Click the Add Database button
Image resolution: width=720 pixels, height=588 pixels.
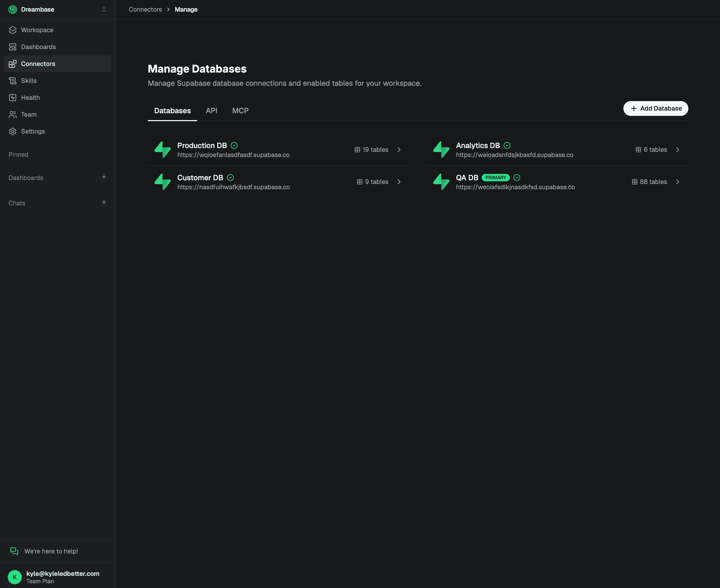click(656, 108)
